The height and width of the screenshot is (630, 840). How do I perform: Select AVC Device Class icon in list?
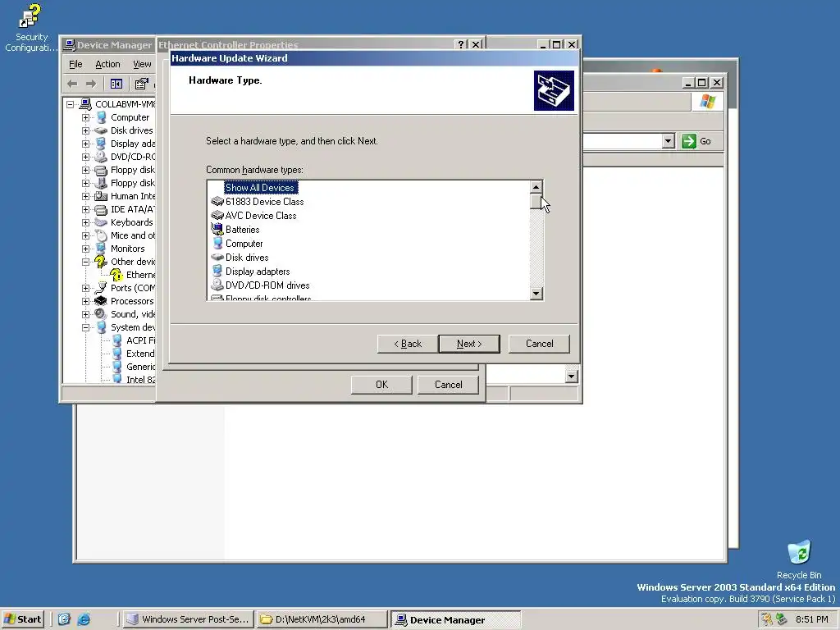pyautogui.click(x=217, y=216)
